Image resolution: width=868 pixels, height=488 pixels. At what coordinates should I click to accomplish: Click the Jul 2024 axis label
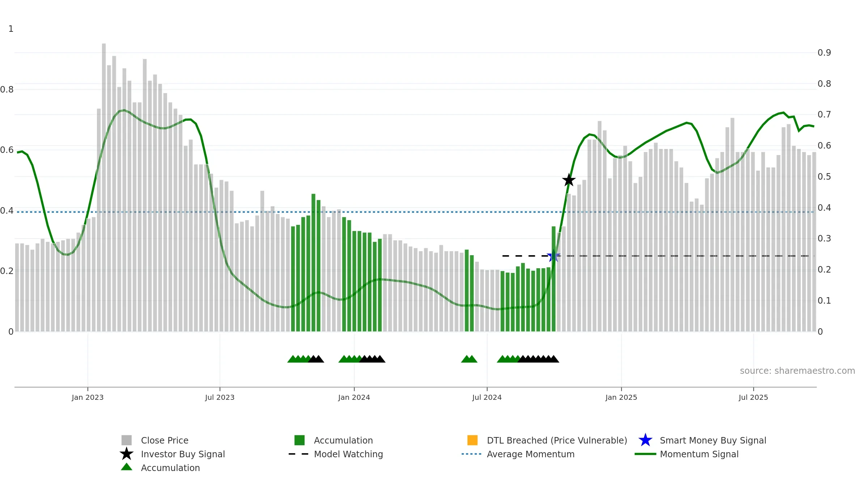(x=487, y=397)
